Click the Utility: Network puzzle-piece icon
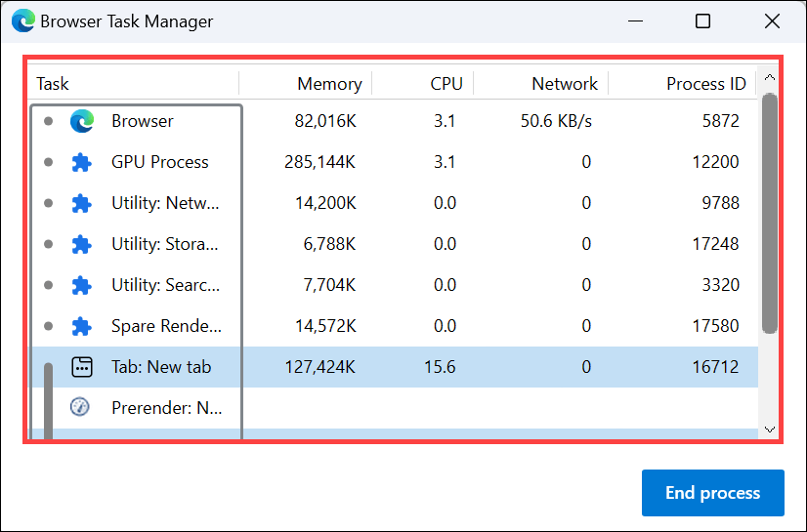807x532 pixels. [x=81, y=203]
